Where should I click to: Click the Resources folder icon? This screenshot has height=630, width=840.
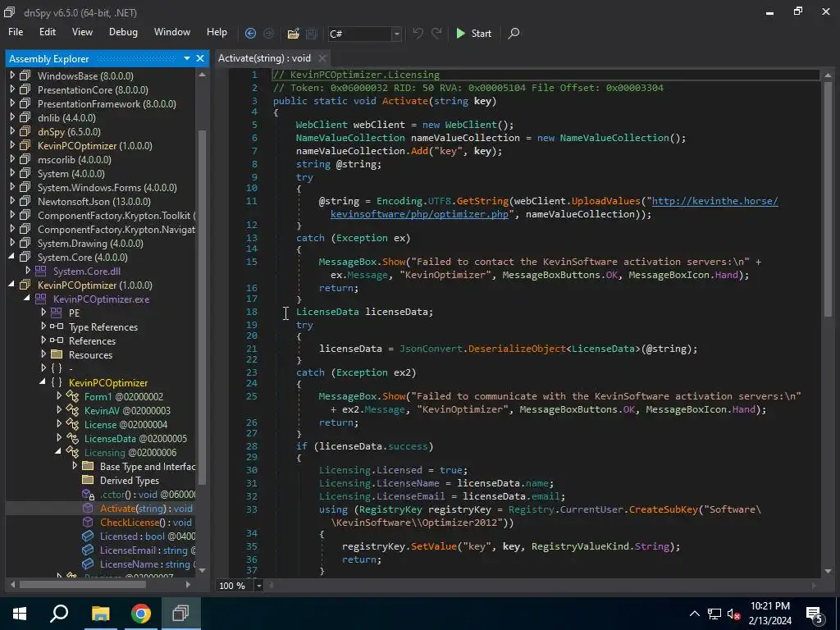(57, 354)
